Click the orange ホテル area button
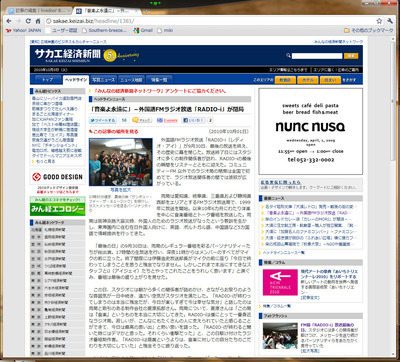Image resolution: width=400 pixels, height=362 pixels. (308, 80)
